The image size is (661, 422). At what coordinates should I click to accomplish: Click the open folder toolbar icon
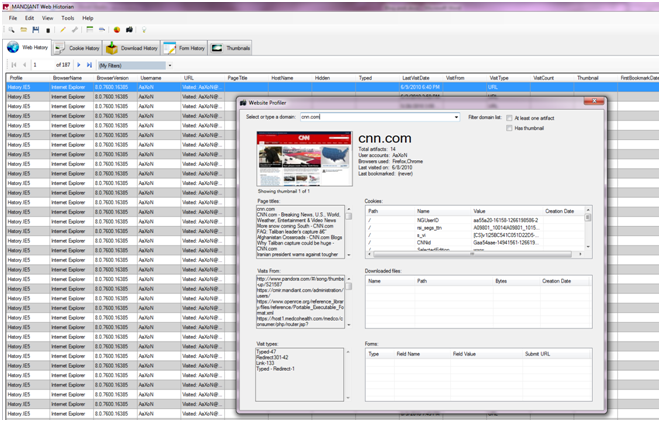tap(24, 30)
